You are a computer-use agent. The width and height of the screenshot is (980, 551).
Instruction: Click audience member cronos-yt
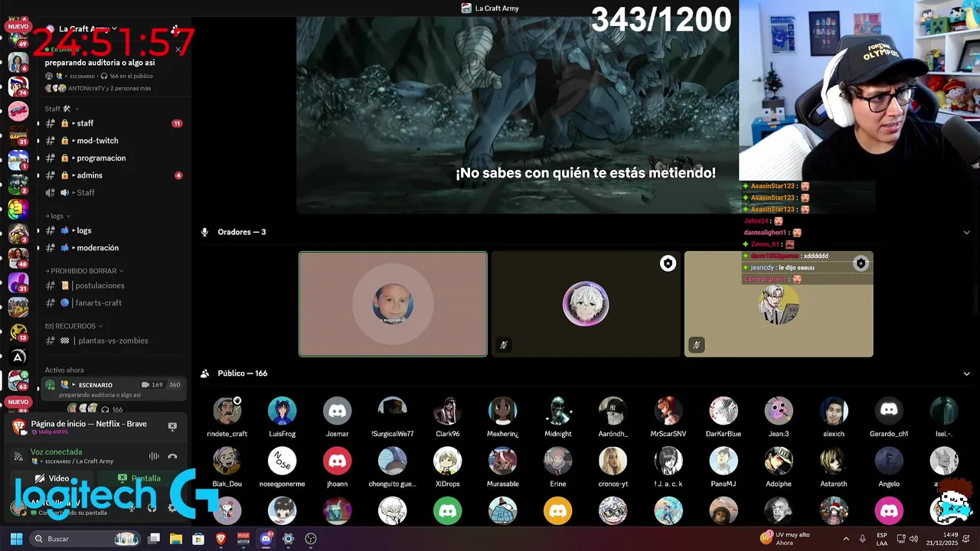(613, 468)
